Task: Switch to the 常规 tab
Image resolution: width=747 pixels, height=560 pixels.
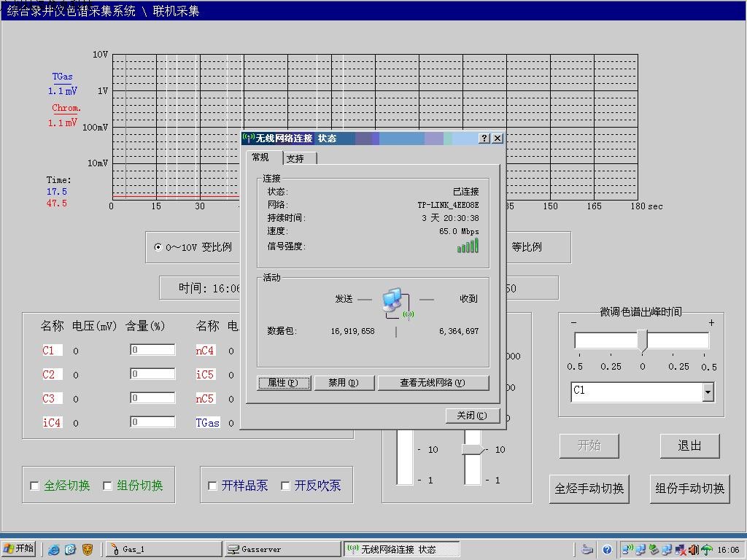Action: (x=260, y=157)
